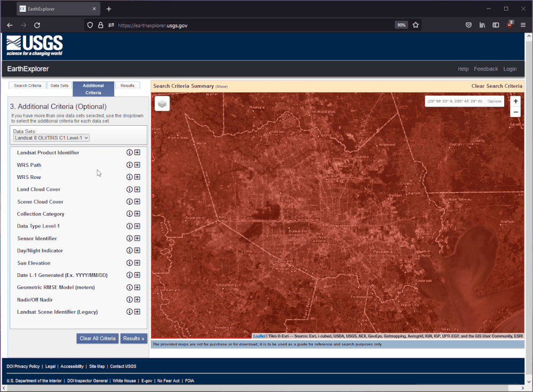The image size is (533, 392).
Task: Click the browser reload page icon
Action: pos(37,24)
